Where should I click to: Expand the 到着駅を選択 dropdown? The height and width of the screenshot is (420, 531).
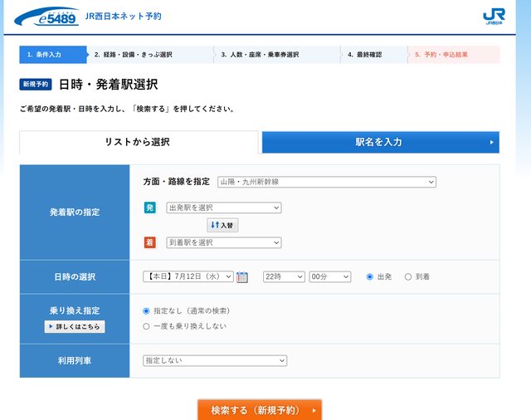223,242
